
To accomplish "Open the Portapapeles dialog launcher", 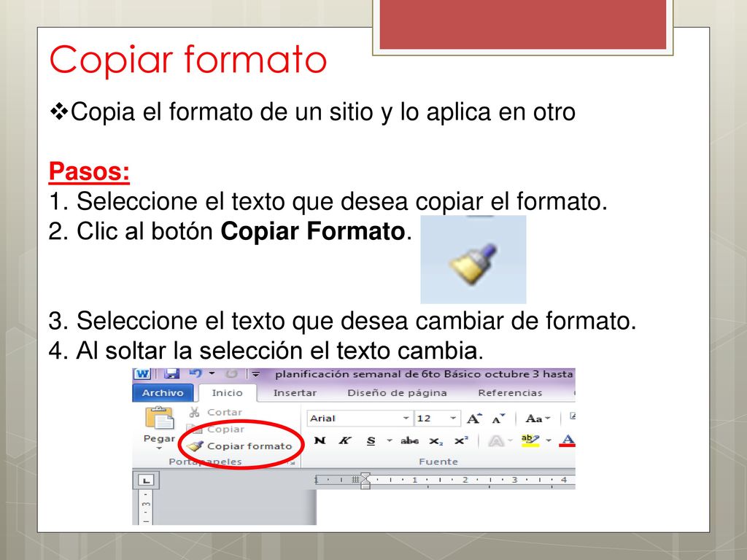I will point(293,462).
